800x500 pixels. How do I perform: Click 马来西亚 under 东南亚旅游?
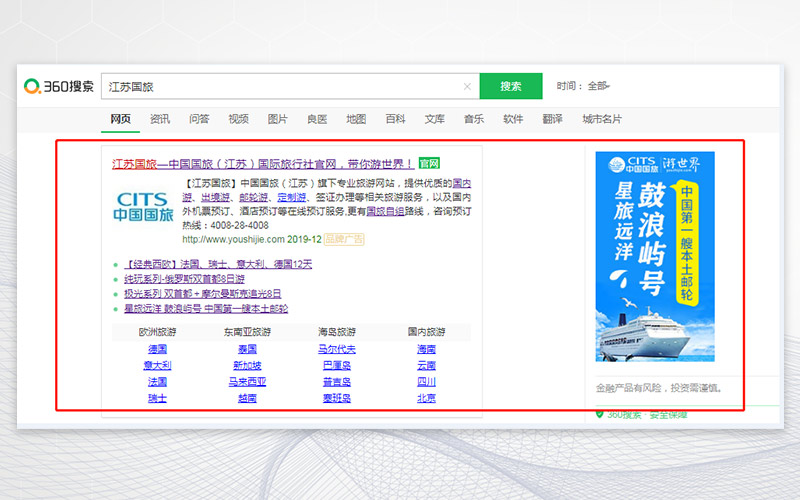(x=247, y=382)
